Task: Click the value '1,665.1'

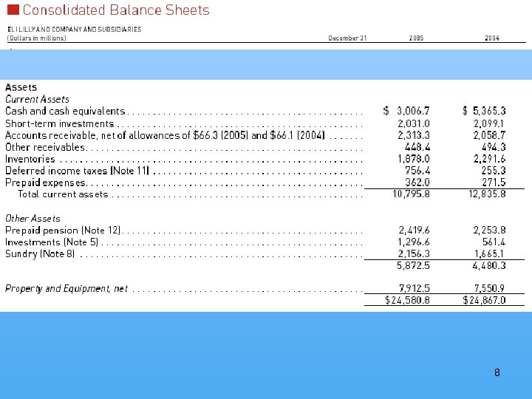Action: (x=489, y=253)
